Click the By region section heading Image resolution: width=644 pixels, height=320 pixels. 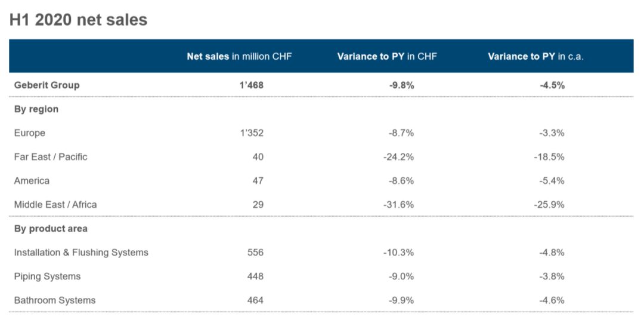tap(36, 109)
